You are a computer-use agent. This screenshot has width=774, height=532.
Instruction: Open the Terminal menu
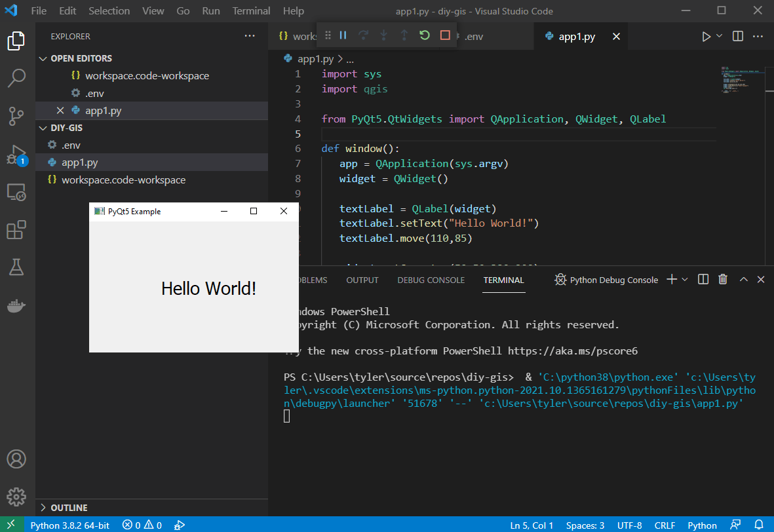pyautogui.click(x=251, y=10)
